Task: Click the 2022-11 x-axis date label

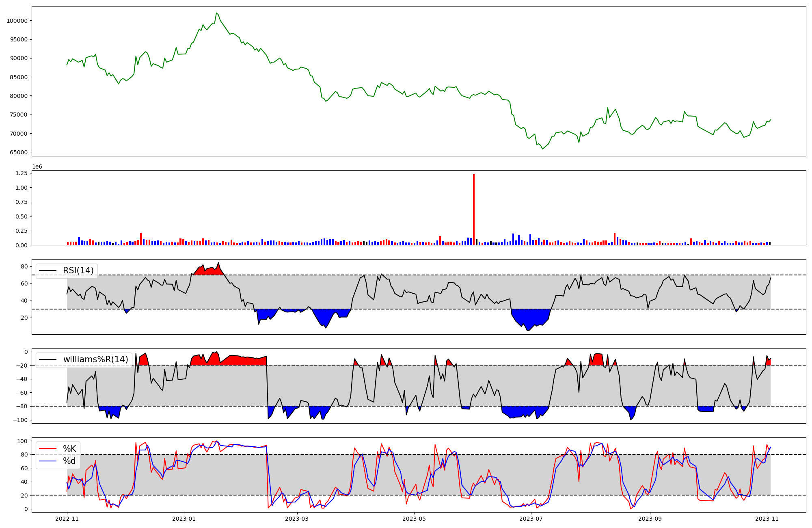Action: [x=67, y=519]
